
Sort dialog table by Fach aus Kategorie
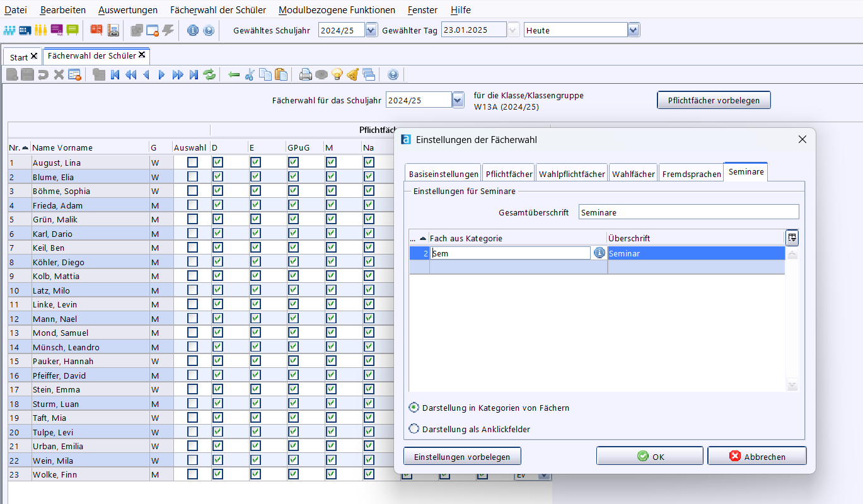tap(518, 238)
